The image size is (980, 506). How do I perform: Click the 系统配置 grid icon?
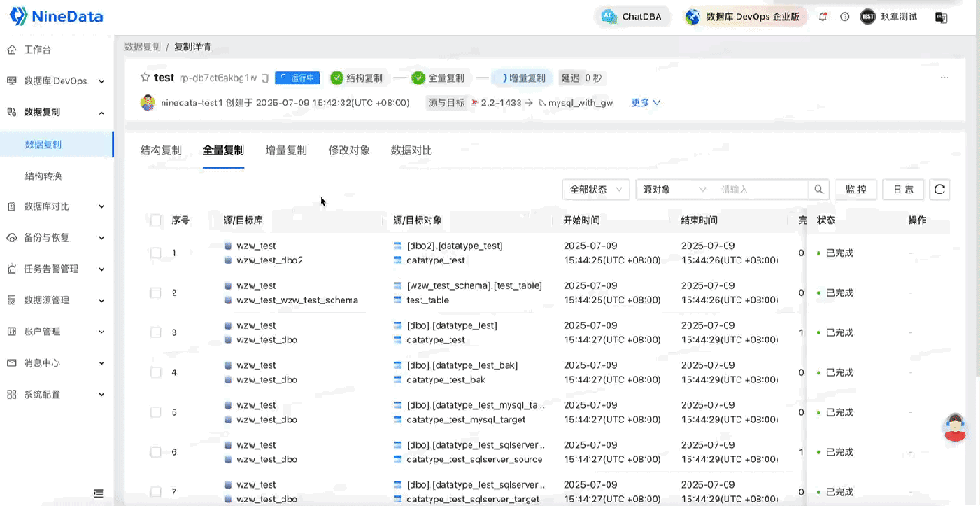[11, 394]
